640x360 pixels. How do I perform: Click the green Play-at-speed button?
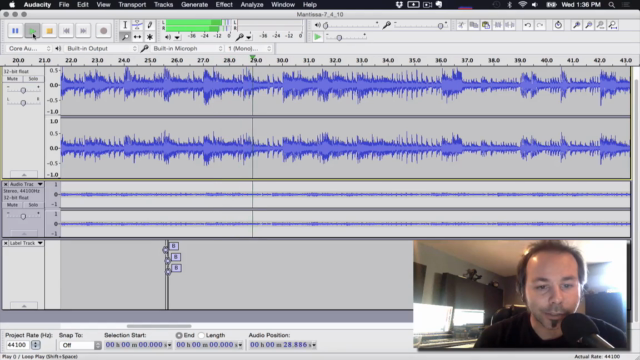pos(318,37)
